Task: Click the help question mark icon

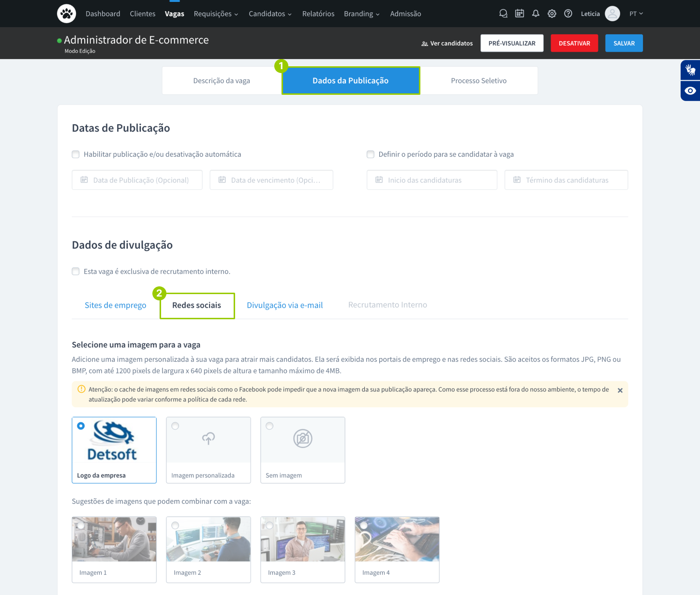Action: pyautogui.click(x=568, y=14)
